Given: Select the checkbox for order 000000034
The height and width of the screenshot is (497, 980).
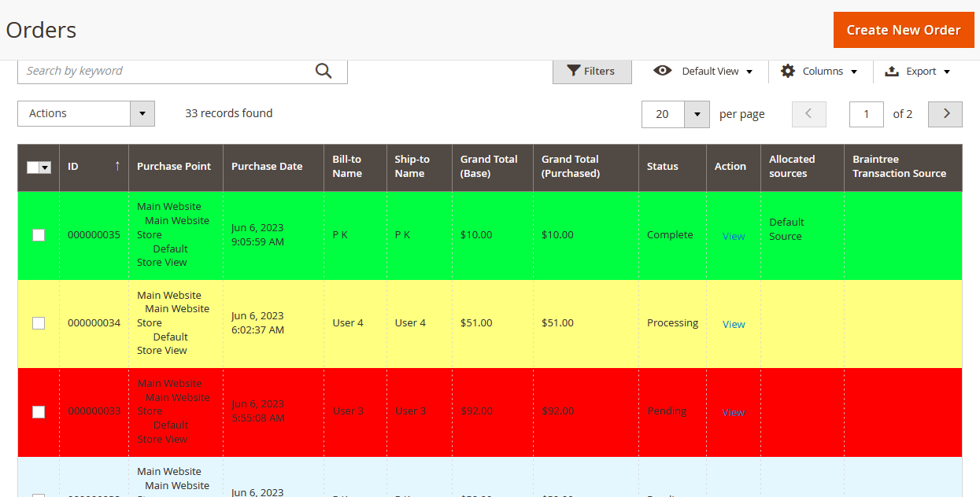Looking at the screenshot, I should (x=39, y=323).
